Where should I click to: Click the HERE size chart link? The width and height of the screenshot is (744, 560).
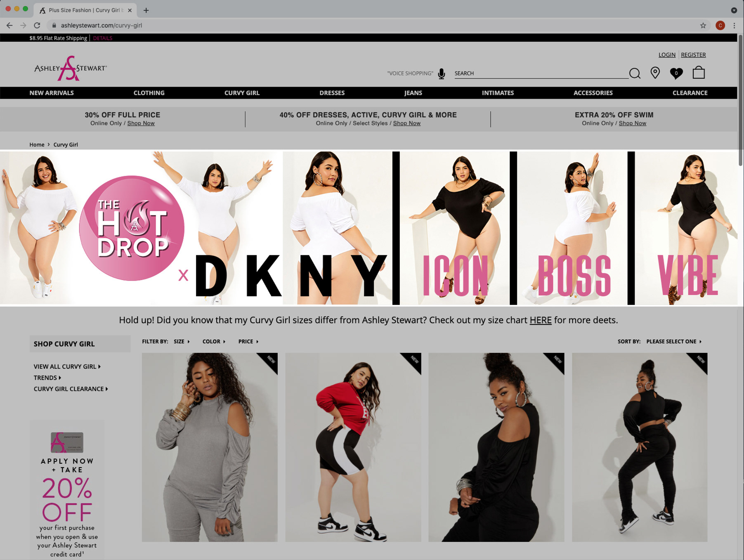541,320
